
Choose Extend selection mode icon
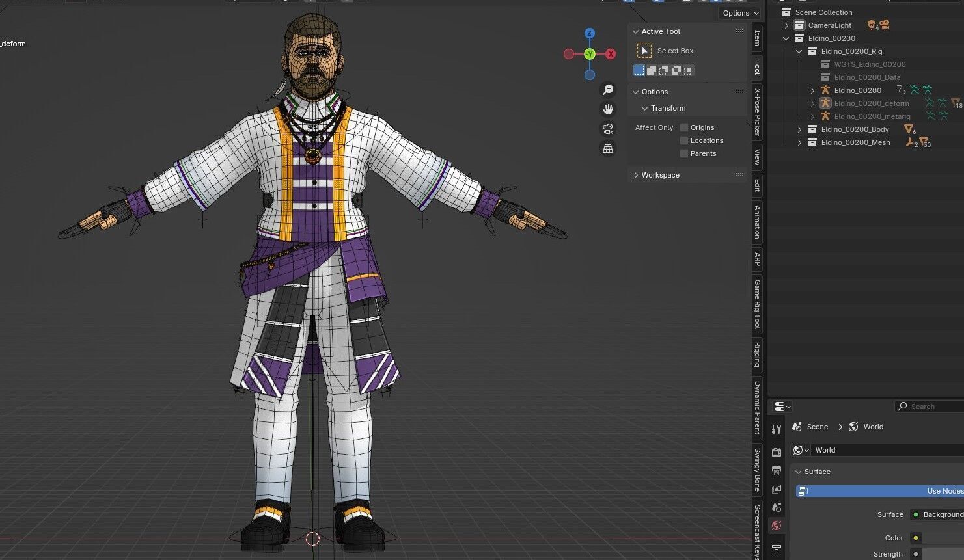click(x=652, y=70)
